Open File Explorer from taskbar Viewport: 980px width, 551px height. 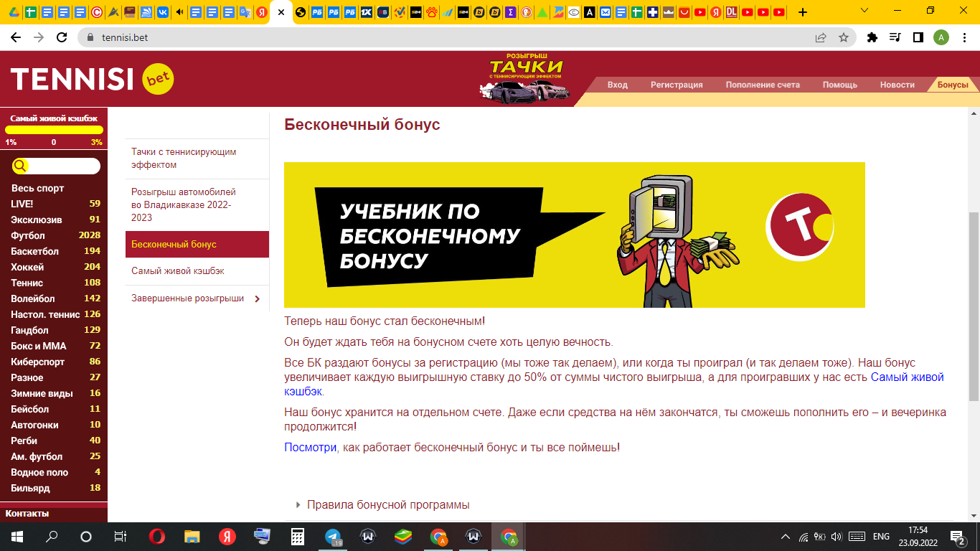point(192,536)
